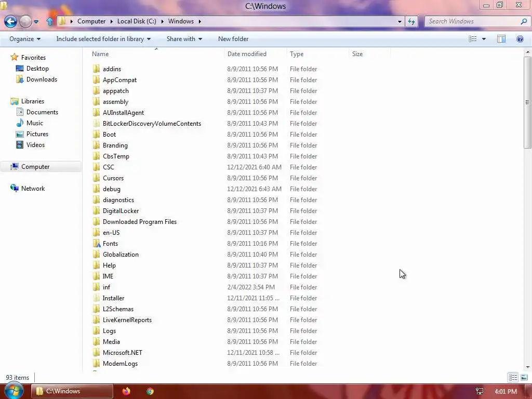Screen dimensions: 532x399
Task: Click the Change your view icon
Action: click(473, 39)
